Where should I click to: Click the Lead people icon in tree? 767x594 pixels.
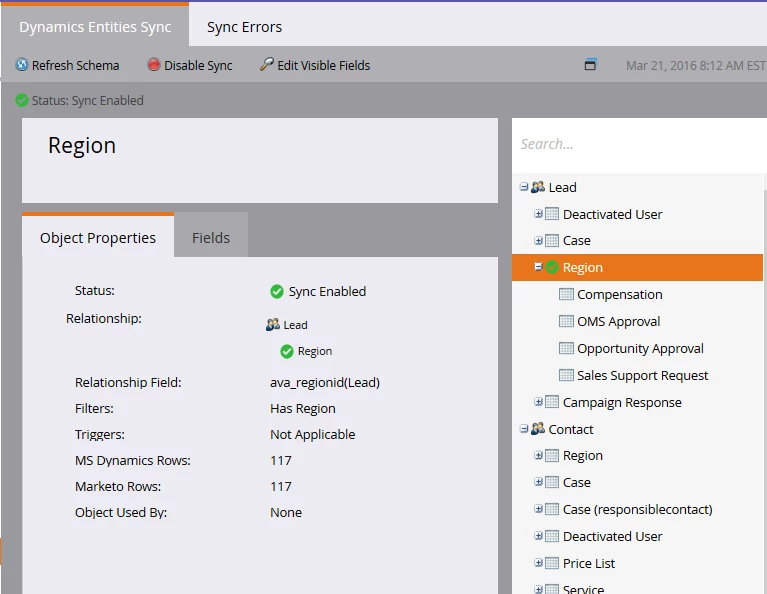[x=538, y=187]
